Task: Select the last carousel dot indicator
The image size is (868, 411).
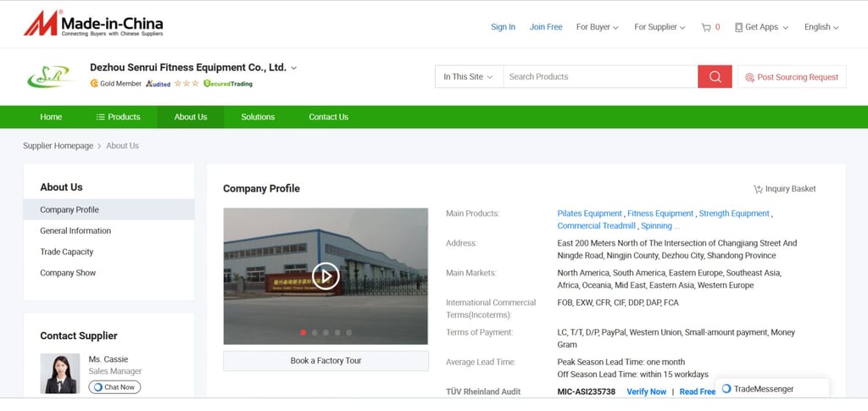Action: pos(348,333)
